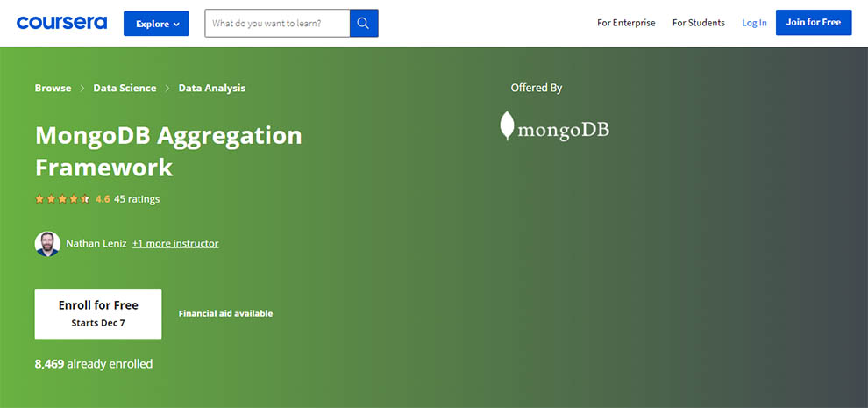Click the instructor name Nathan Leniz
Image resolution: width=868 pixels, height=408 pixels.
(x=96, y=243)
